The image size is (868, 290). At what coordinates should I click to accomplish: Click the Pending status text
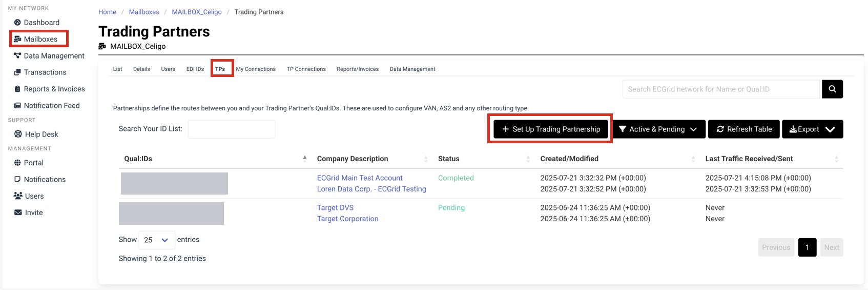pos(451,208)
